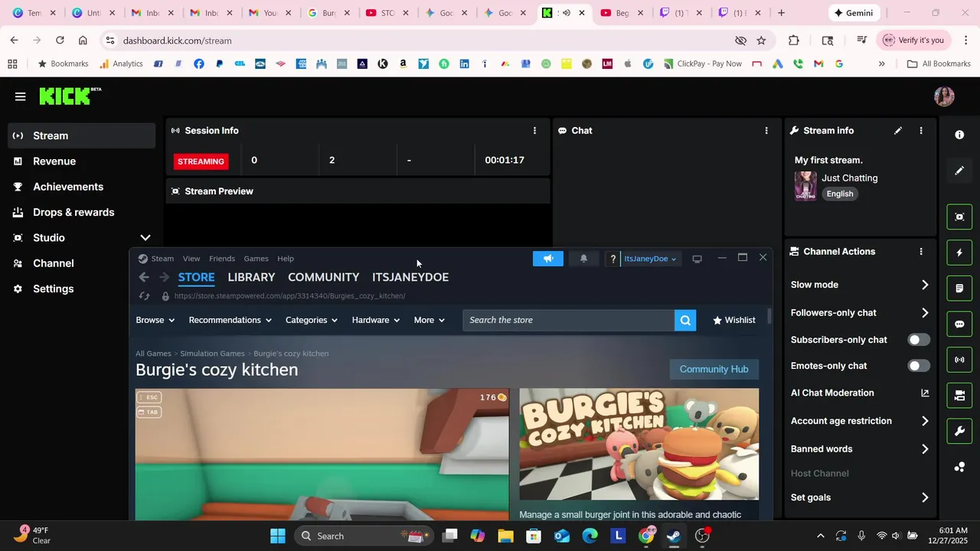Viewport: 980px width, 551px height.
Task: Open Steam Recommendations dropdown
Action: coord(230,320)
